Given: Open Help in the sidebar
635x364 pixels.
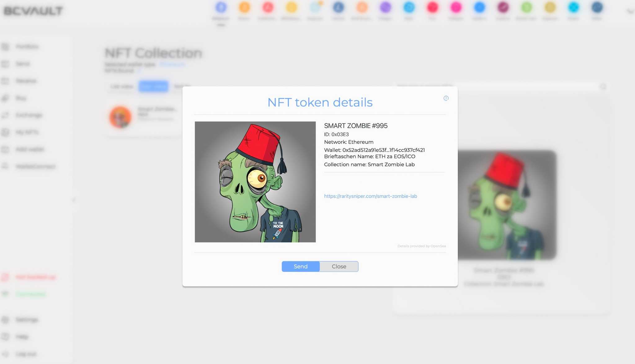Looking at the screenshot, I should click(x=22, y=337).
